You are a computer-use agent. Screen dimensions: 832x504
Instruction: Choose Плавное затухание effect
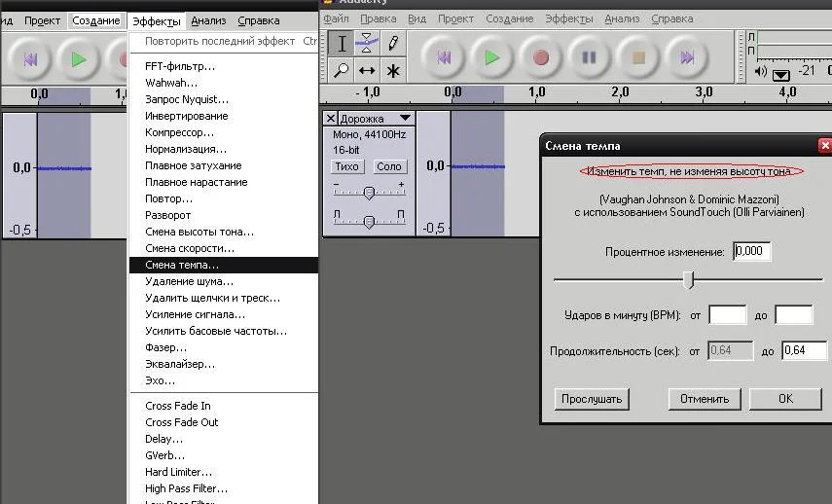[x=224, y=165]
